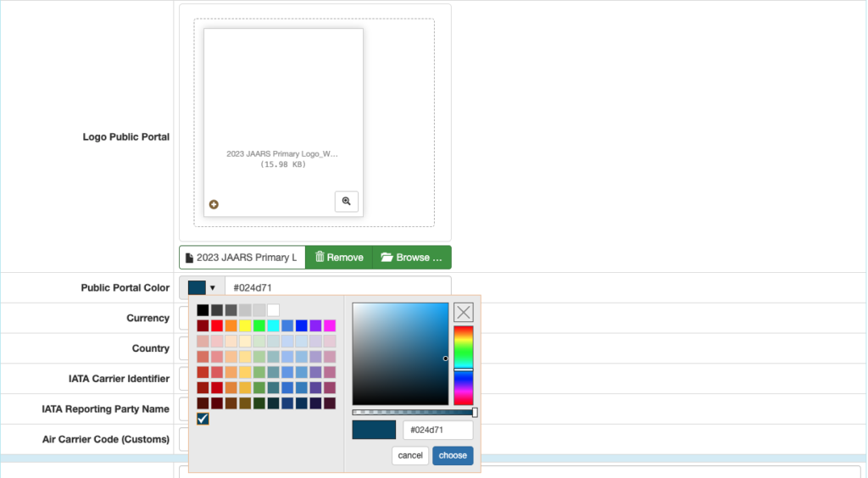The width and height of the screenshot is (868, 478).
Task: Click the zoom magnifier icon on logo preview
Action: (346, 202)
